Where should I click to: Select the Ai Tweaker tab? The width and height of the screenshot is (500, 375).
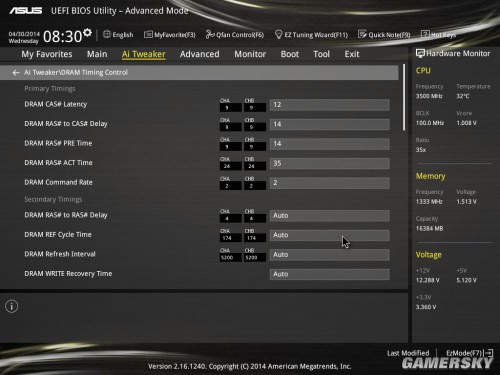pyautogui.click(x=144, y=54)
